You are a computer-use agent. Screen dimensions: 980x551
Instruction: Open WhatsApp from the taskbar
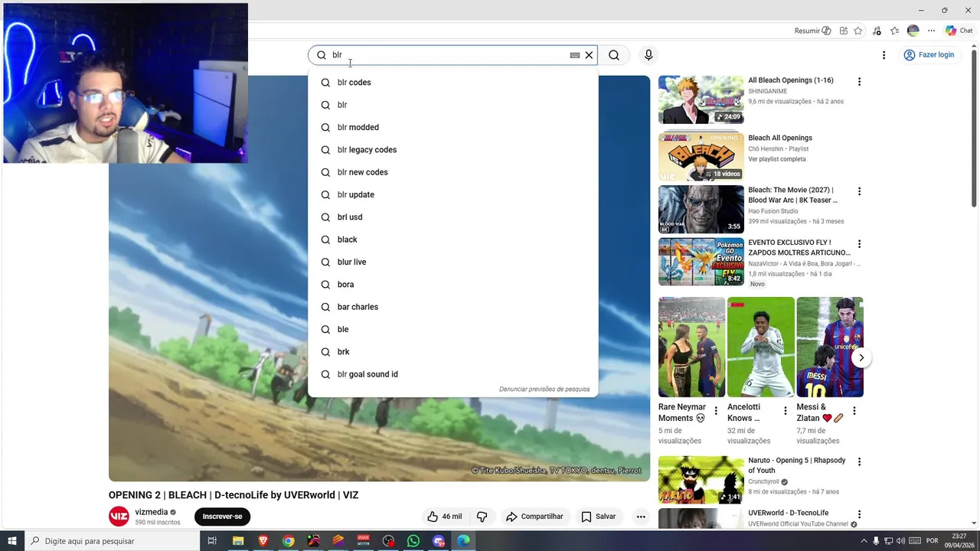click(413, 541)
